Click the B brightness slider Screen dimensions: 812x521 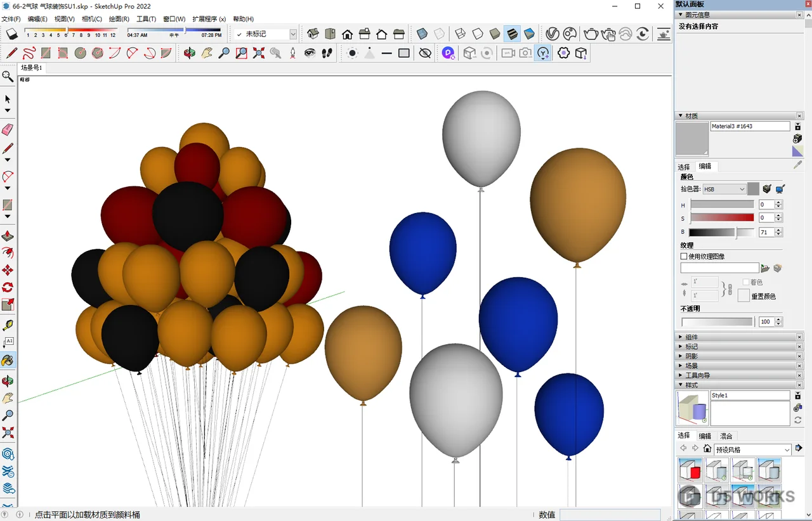(x=721, y=233)
